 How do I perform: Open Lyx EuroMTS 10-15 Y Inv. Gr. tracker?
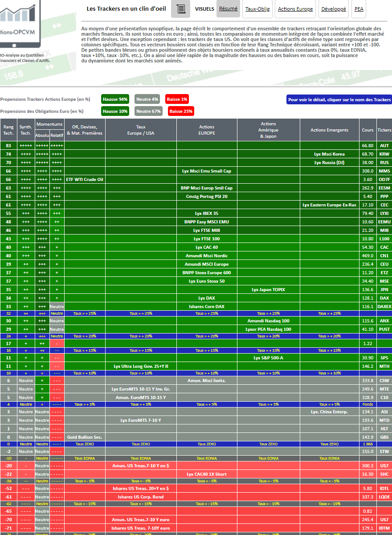click(x=141, y=389)
